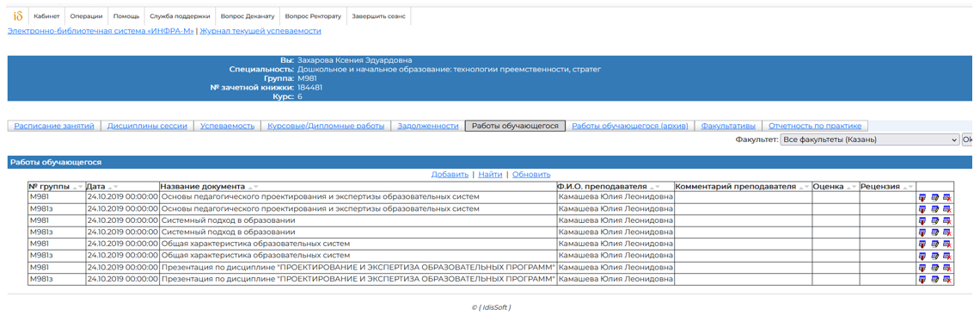Click the iδ logo icon
The image size is (980, 322).
(17, 16)
